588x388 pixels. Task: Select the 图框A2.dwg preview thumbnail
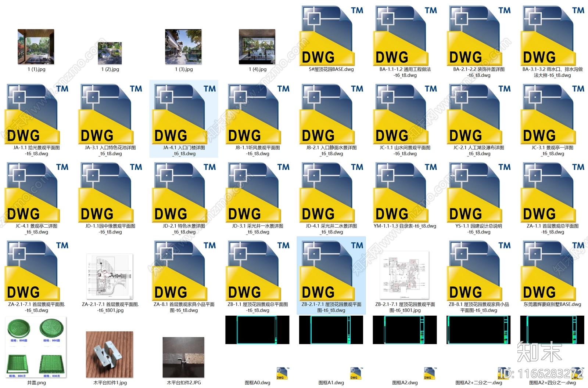(405, 330)
